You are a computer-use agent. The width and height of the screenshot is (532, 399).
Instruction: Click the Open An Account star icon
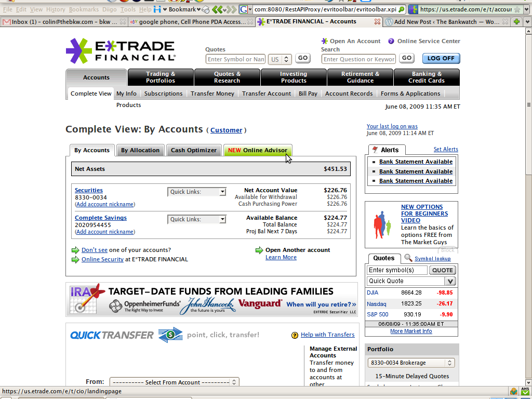pyautogui.click(x=325, y=41)
